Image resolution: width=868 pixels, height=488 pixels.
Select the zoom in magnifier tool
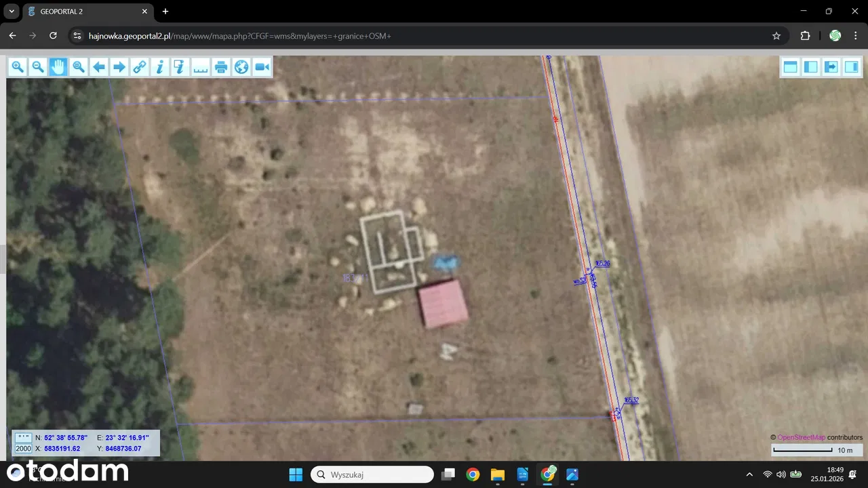pyautogui.click(x=18, y=66)
